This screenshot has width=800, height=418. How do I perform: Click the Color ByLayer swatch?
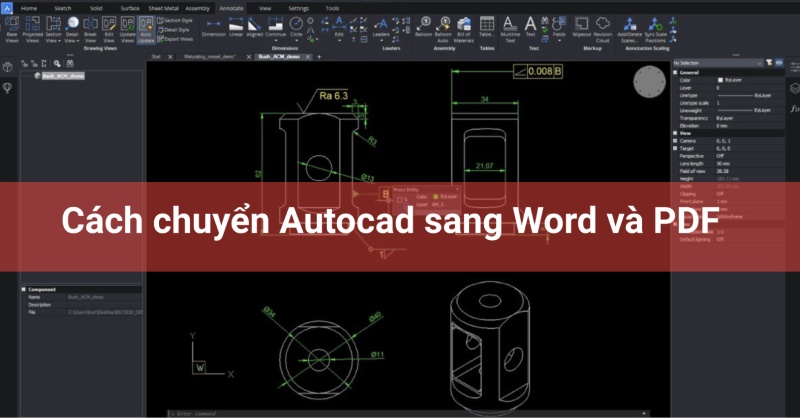(x=720, y=80)
